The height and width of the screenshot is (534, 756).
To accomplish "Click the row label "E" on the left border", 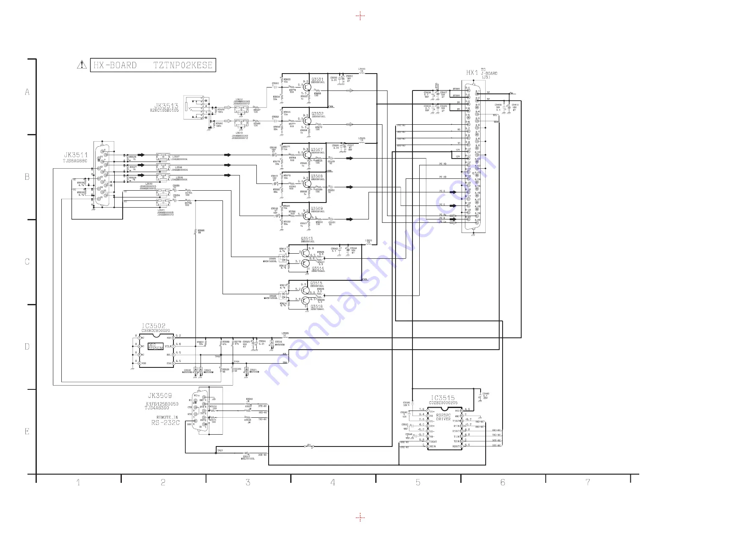I will click(x=27, y=432).
